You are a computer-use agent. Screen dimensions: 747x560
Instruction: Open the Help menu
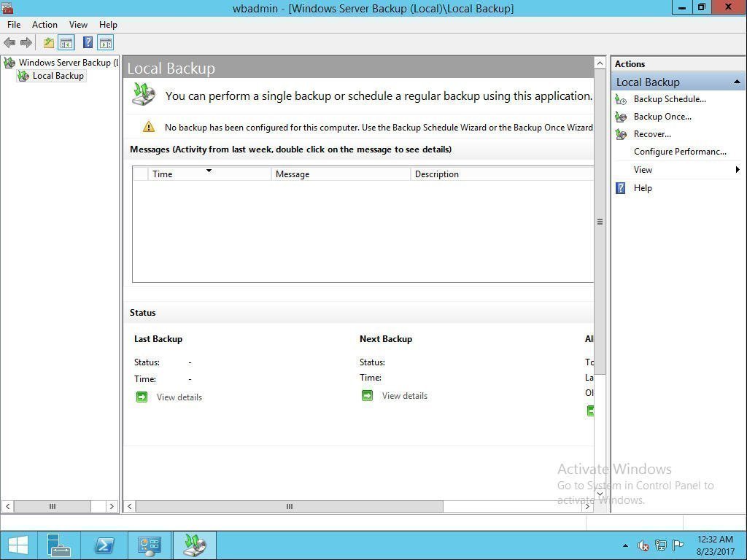(x=108, y=25)
